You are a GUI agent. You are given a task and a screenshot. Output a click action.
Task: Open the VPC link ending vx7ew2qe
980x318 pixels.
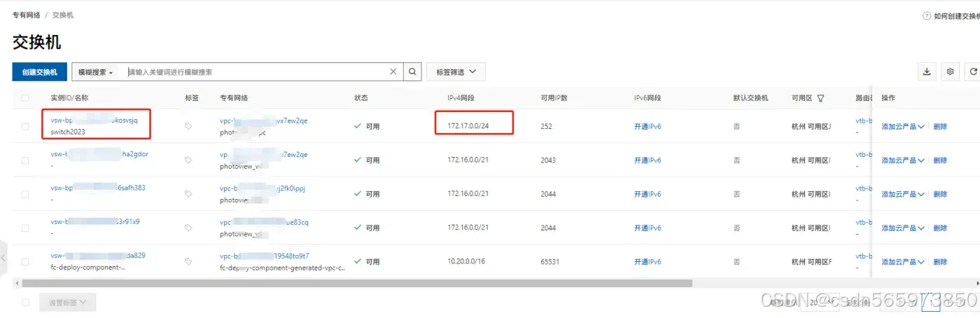tap(264, 120)
